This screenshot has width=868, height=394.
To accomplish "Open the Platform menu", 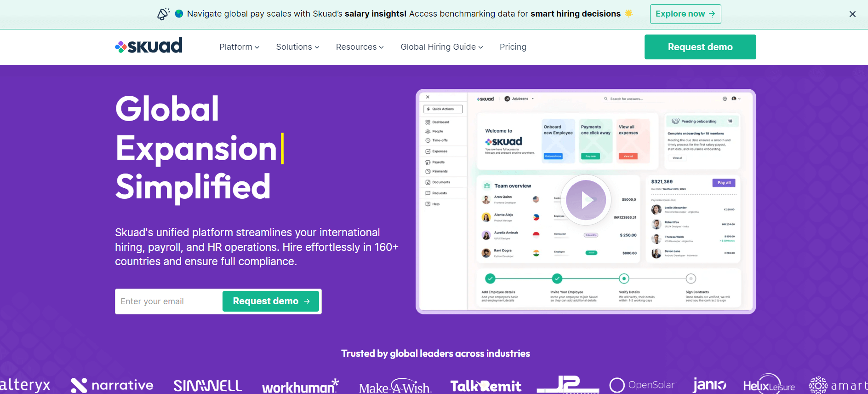I will tap(239, 47).
